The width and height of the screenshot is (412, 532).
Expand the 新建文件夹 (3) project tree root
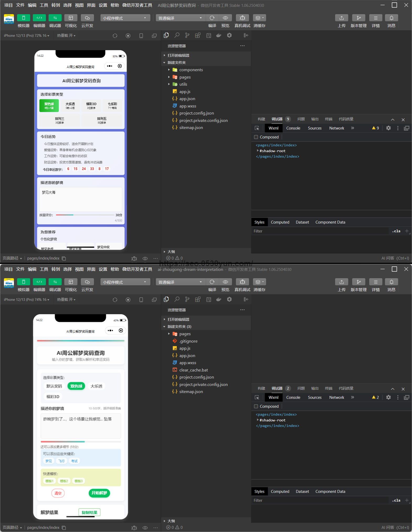pyautogui.click(x=165, y=327)
